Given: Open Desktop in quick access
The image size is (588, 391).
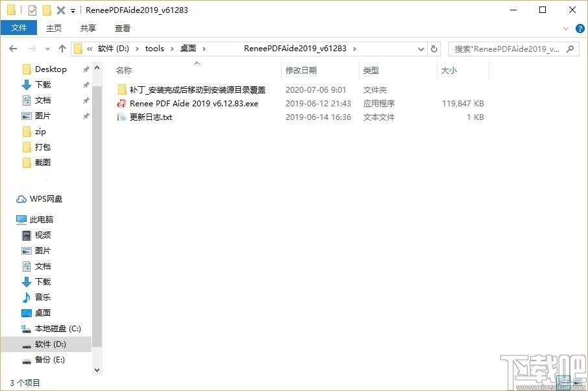Looking at the screenshot, I should (51, 69).
